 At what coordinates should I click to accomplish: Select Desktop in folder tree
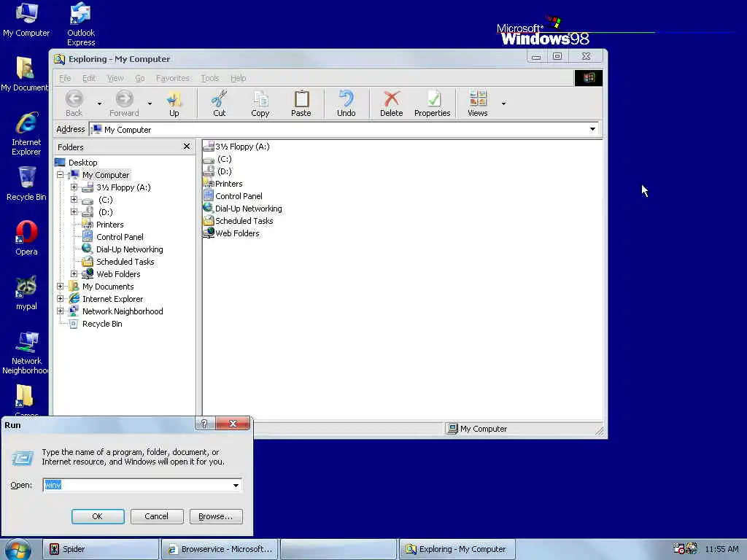click(82, 163)
